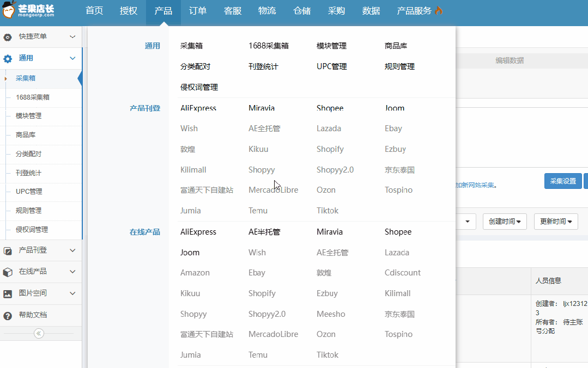Image resolution: width=588 pixels, height=368 pixels.
Task: Go to 首页 in top navigation
Action: [94, 11]
